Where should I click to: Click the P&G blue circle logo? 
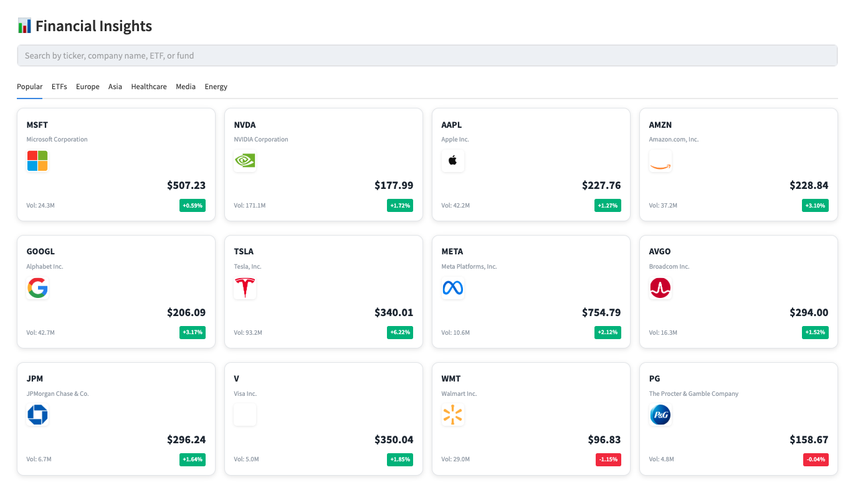(660, 415)
